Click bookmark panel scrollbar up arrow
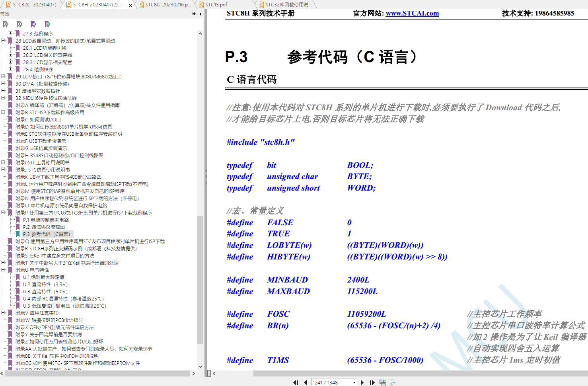Viewport: 588px width, 386px height. (200, 33)
